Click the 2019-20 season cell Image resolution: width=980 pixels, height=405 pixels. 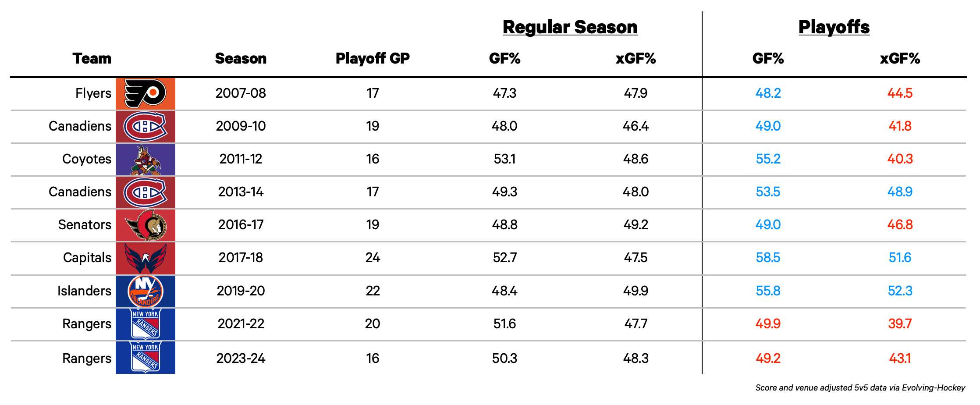point(241,291)
